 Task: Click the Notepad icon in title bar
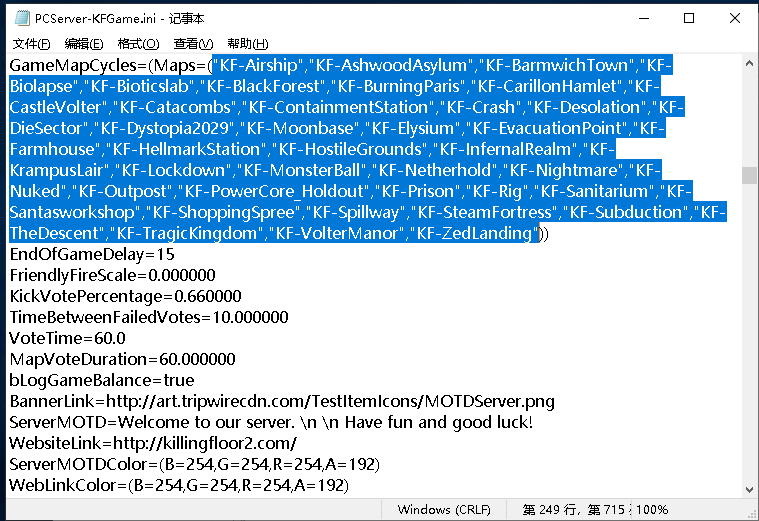click(x=22, y=18)
